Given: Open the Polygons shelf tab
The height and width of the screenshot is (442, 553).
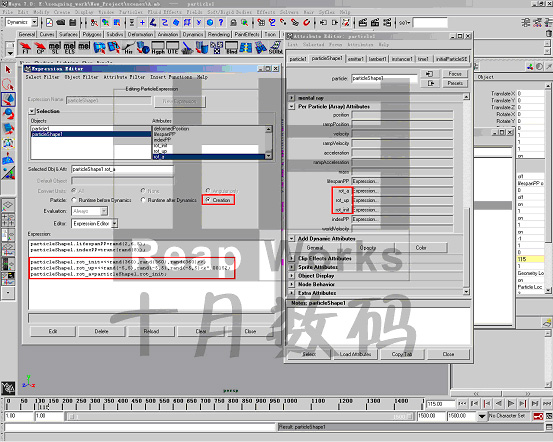Looking at the screenshot, I should [92, 34].
